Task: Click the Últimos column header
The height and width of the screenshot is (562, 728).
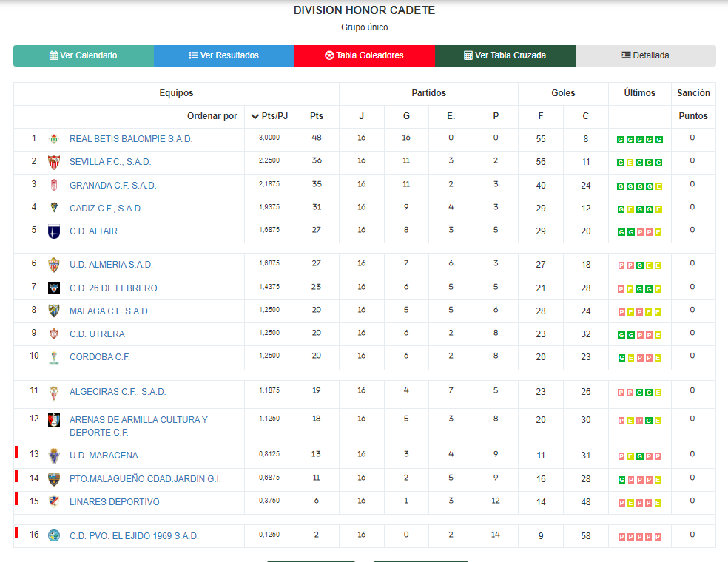Action: 640,93
